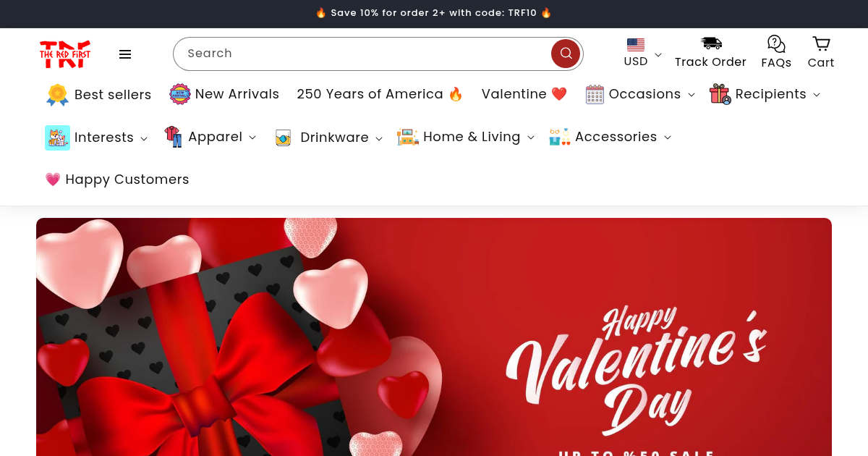The image size is (868, 456).
Task: Click the Occasions calendar icon
Action: (595, 94)
